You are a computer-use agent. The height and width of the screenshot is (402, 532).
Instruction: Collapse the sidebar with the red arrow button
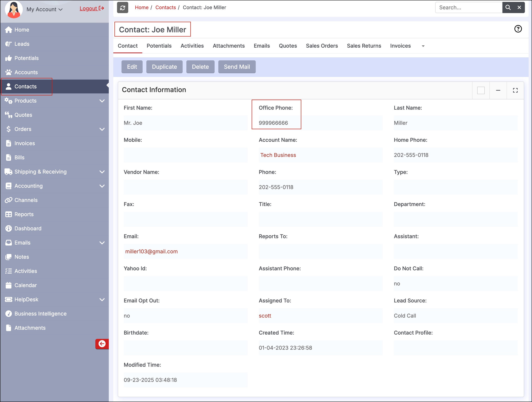(x=102, y=344)
